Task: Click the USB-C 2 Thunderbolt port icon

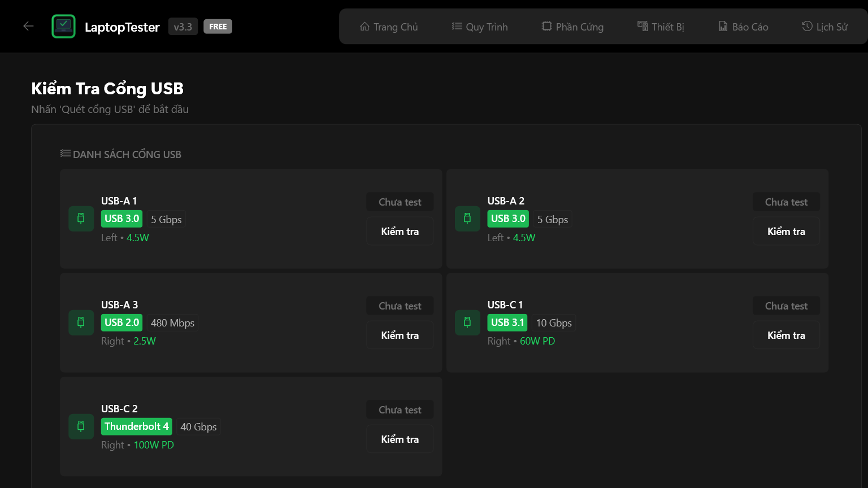Action: click(81, 426)
